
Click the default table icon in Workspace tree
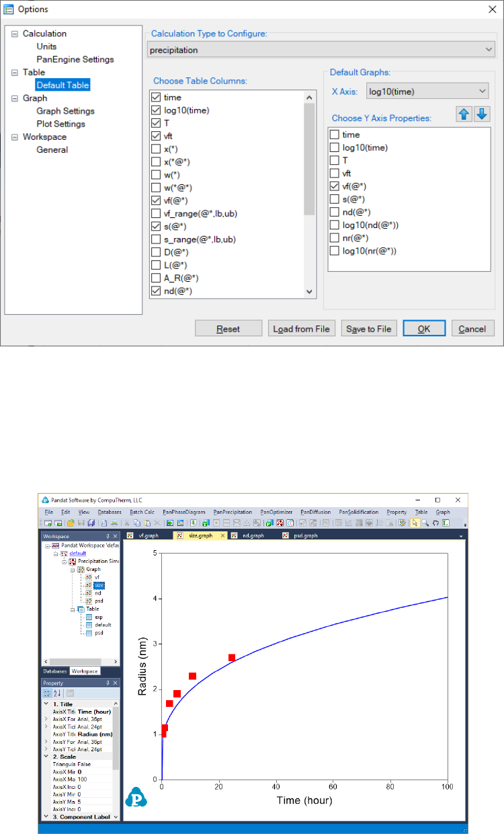(x=89, y=625)
